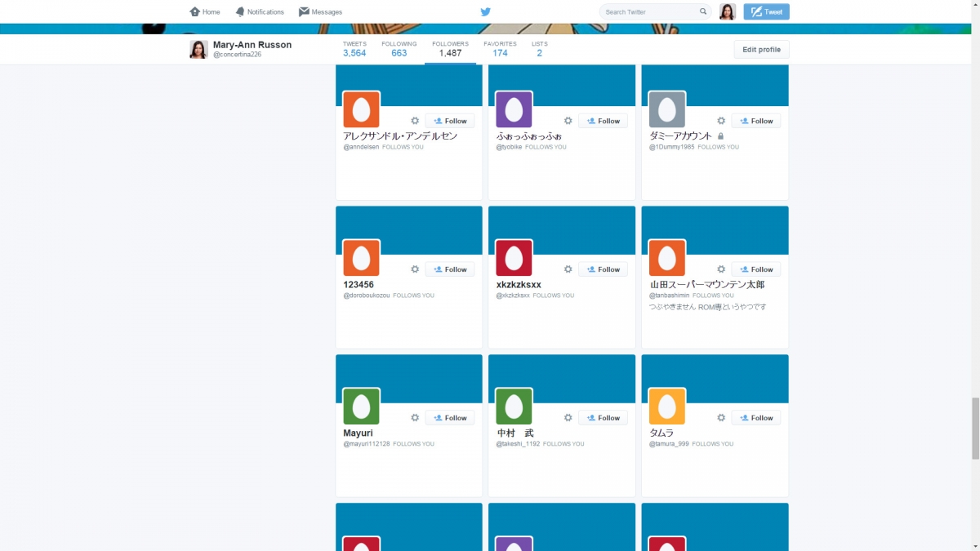Click the orange egg avatar of @tanbashimin
This screenshot has height=551, width=980.
click(x=667, y=258)
